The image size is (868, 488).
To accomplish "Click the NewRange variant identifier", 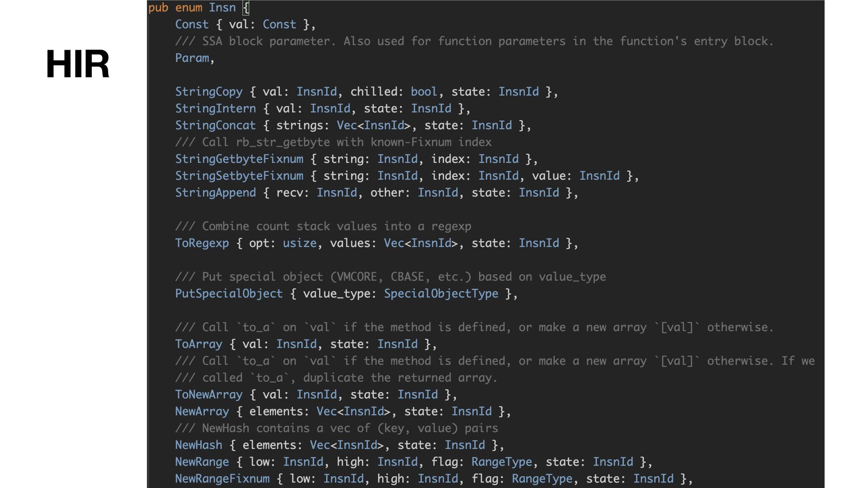I will 202,462.
